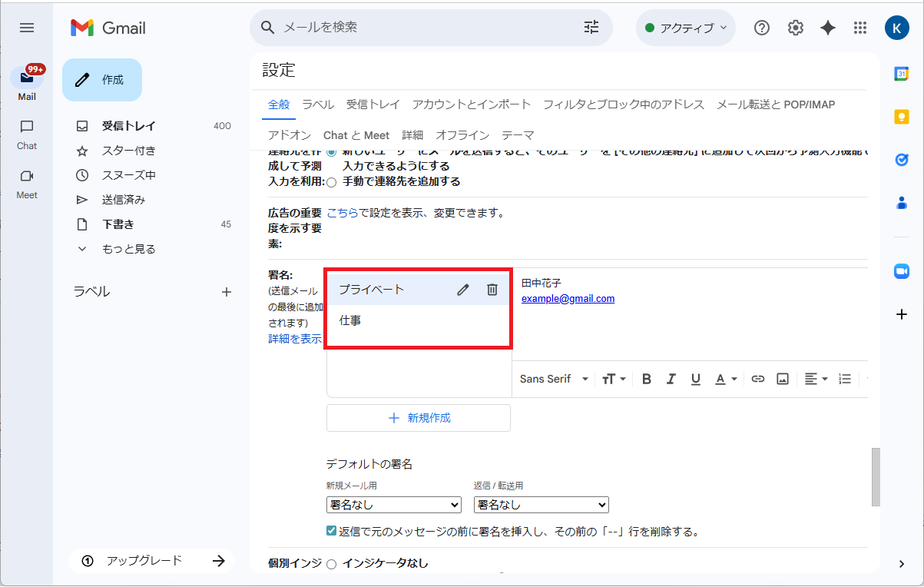924x587 pixels.
Task: Delete the プライベート signature via trash icon
Action: (492, 289)
